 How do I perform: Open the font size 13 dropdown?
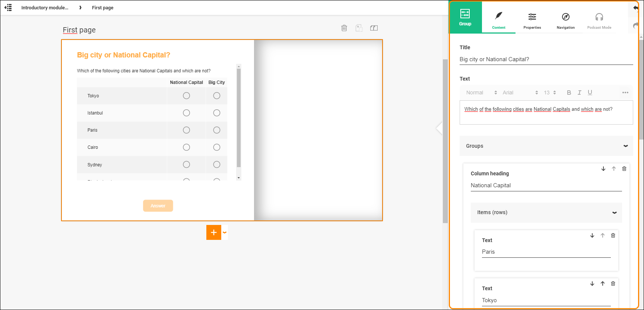pos(550,93)
